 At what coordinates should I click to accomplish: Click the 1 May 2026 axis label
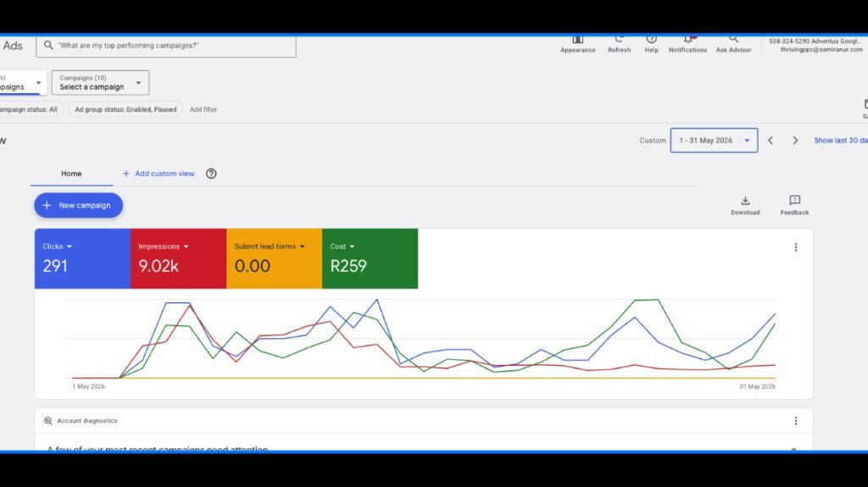88,387
